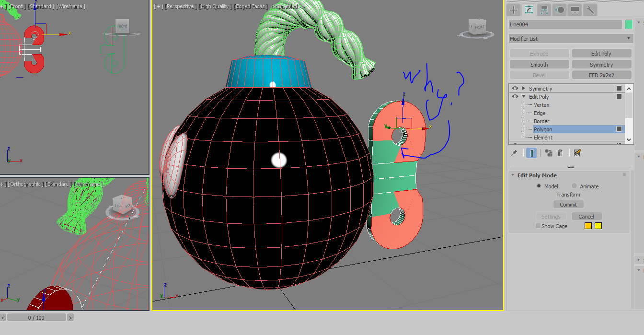The width and height of the screenshot is (644, 335).
Task: Click the yellow cage color swatch
Action: pyautogui.click(x=598, y=226)
